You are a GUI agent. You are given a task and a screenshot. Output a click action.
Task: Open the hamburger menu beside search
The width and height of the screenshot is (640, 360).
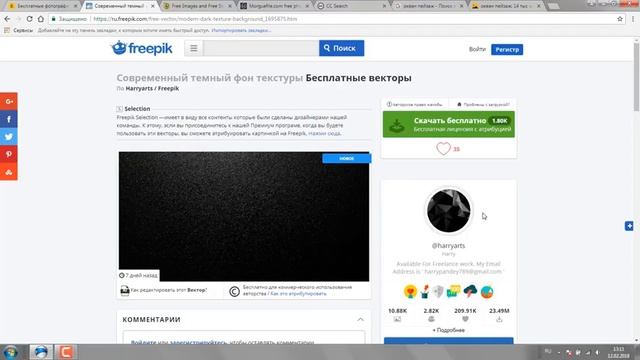[x=193, y=48]
